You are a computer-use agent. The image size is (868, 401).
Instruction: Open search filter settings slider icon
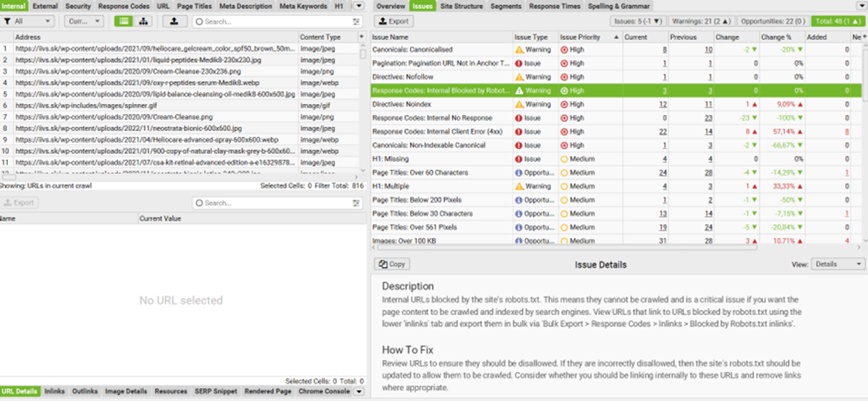(x=356, y=22)
